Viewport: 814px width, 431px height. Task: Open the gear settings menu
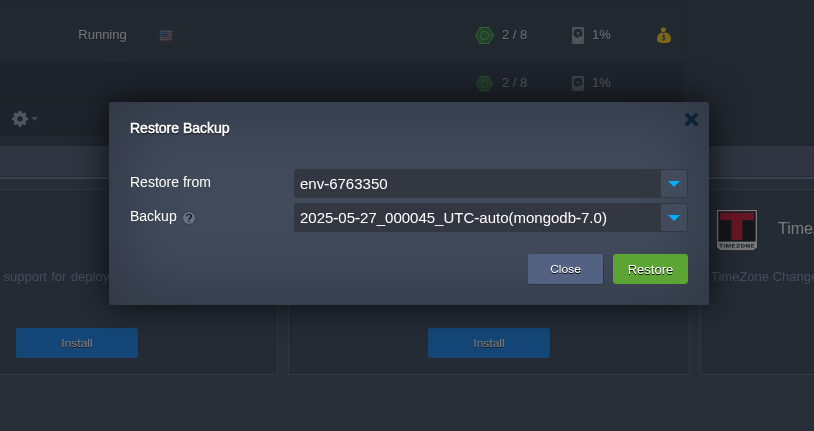21,119
